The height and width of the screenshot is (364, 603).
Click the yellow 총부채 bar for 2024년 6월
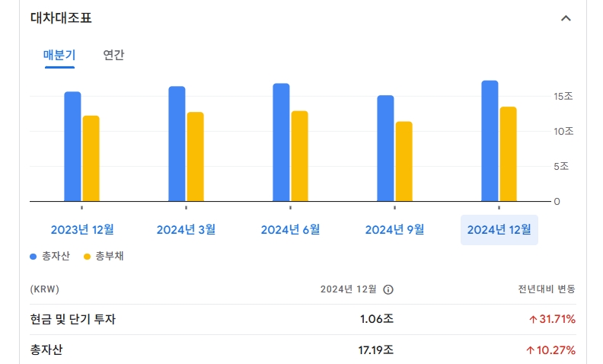pos(299,156)
